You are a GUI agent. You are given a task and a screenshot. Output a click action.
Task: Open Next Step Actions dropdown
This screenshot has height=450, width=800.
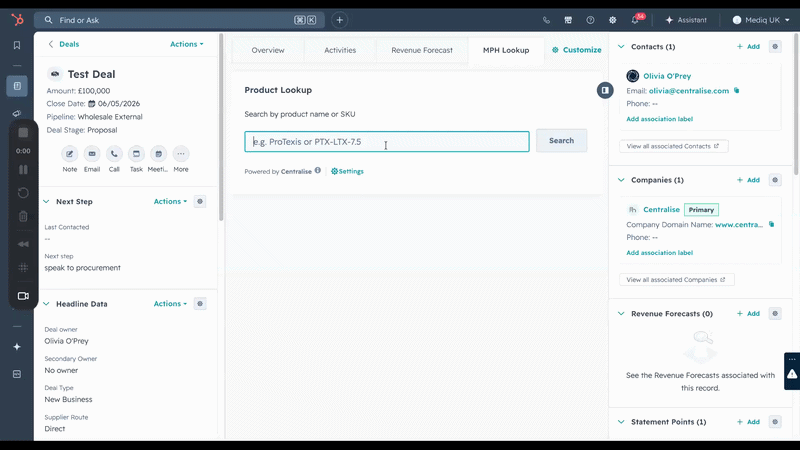point(170,202)
